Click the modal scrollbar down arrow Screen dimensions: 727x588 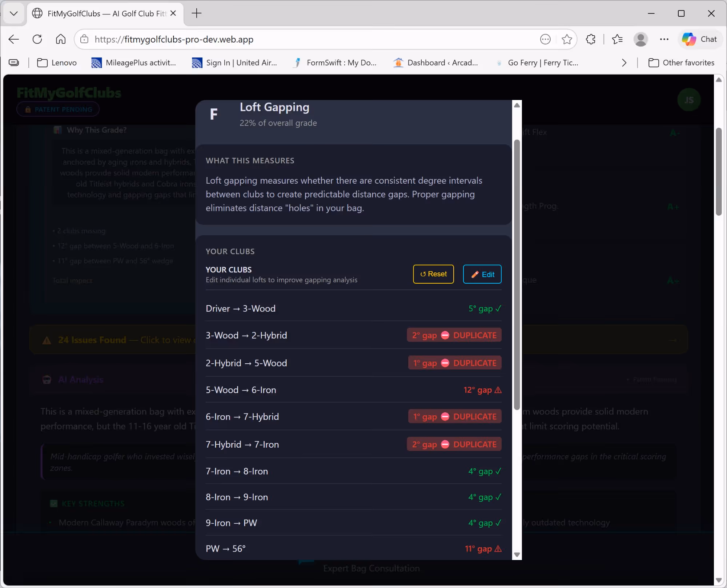click(x=517, y=555)
